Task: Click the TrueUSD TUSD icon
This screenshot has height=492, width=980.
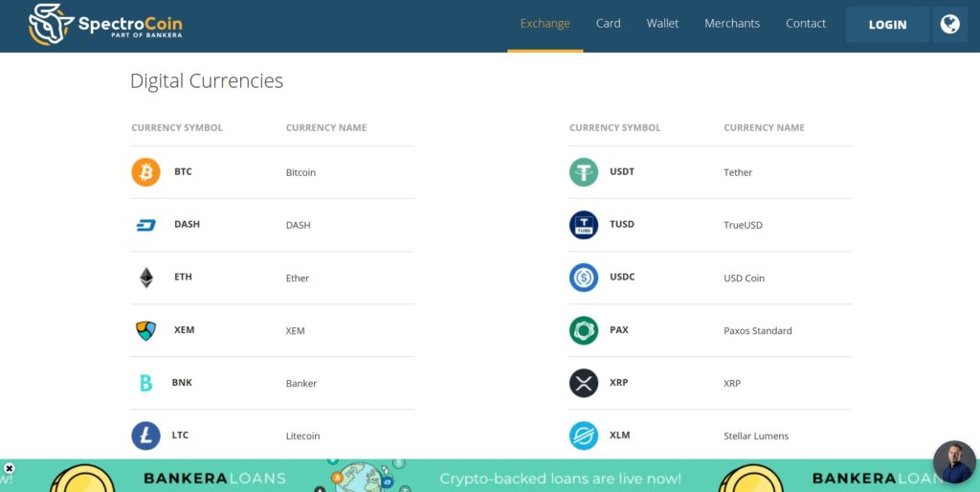Action: point(584,225)
